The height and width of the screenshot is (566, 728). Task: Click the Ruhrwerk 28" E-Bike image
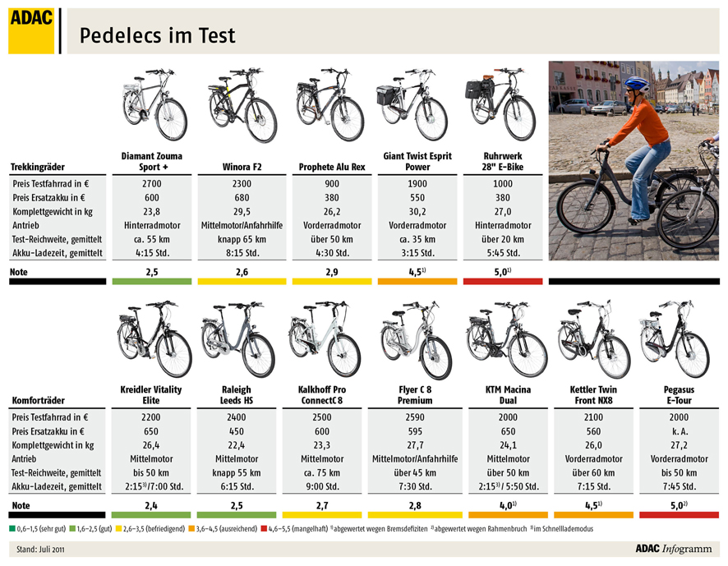point(502,107)
